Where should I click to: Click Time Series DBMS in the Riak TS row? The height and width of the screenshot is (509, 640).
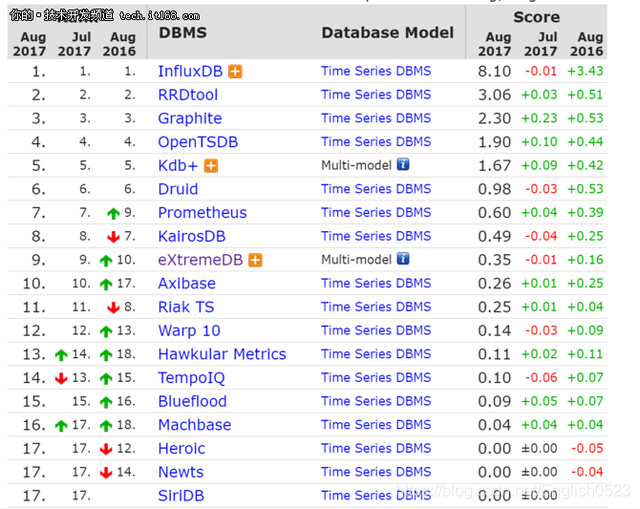pyautogui.click(x=376, y=307)
